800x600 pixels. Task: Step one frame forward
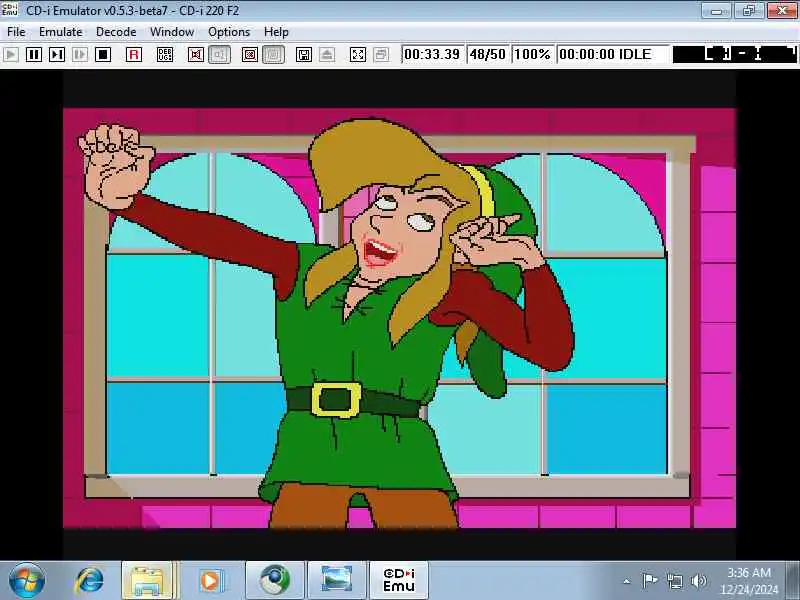pos(57,55)
